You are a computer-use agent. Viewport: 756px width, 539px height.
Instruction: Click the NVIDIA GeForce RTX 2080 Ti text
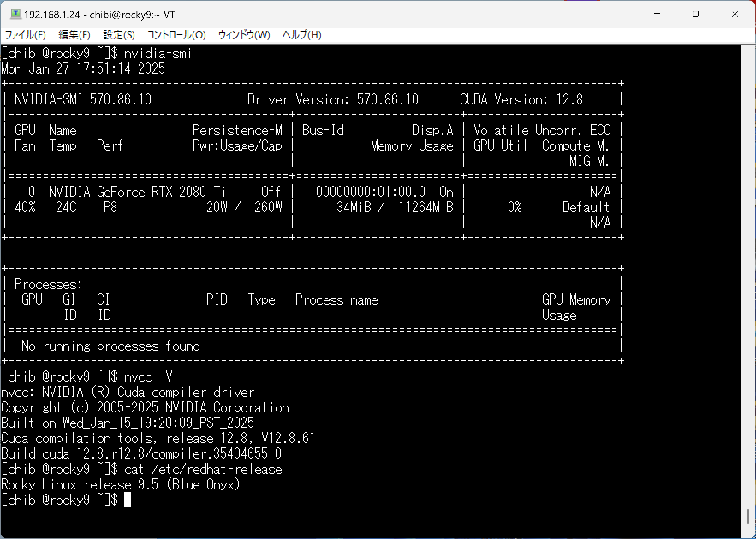click(x=137, y=192)
